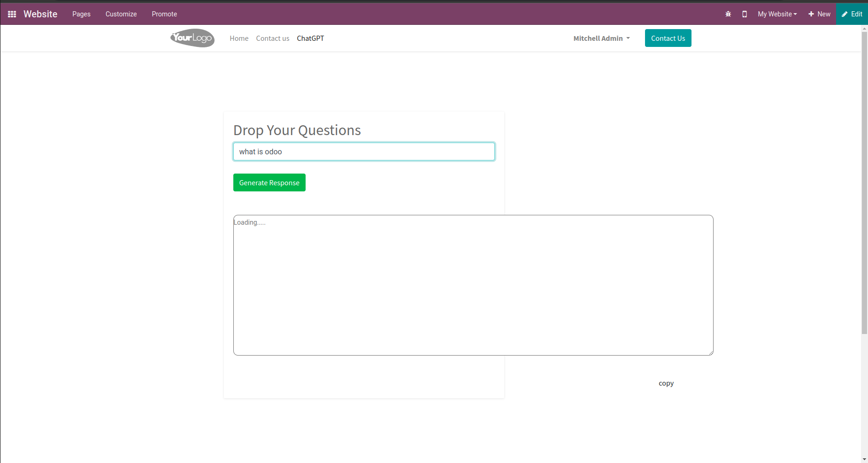Expand the My Website dropdown
This screenshot has width=868, height=463.
(777, 14)
